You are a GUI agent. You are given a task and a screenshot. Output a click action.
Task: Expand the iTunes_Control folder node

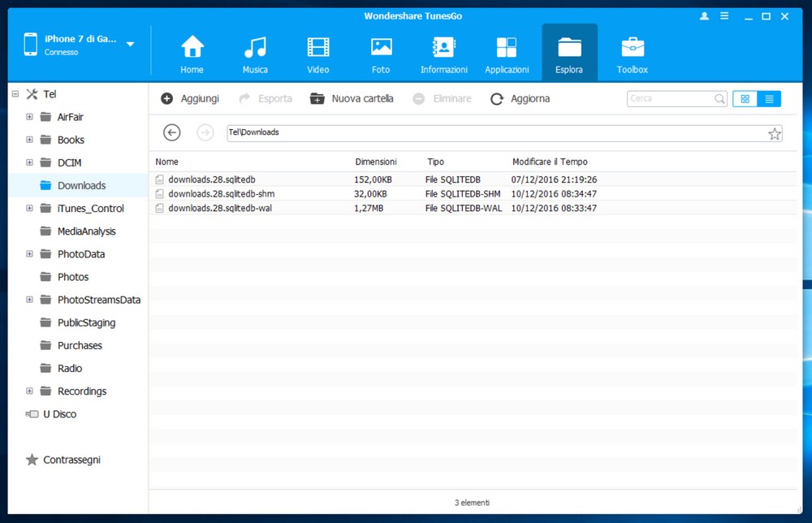[29, 208]
